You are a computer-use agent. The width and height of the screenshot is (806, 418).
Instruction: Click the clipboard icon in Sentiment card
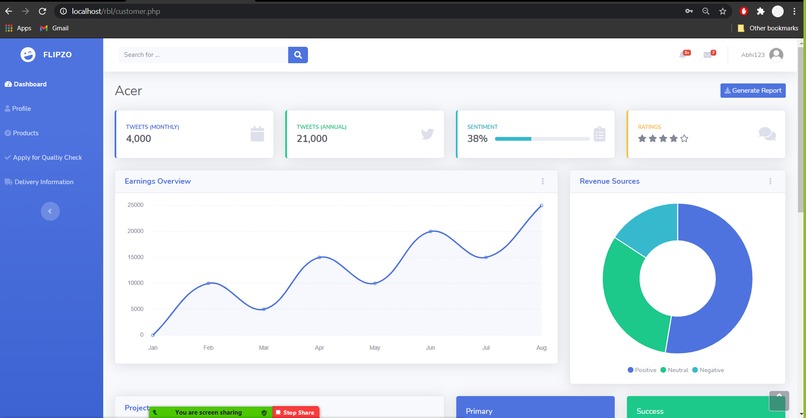pos(599,134)
